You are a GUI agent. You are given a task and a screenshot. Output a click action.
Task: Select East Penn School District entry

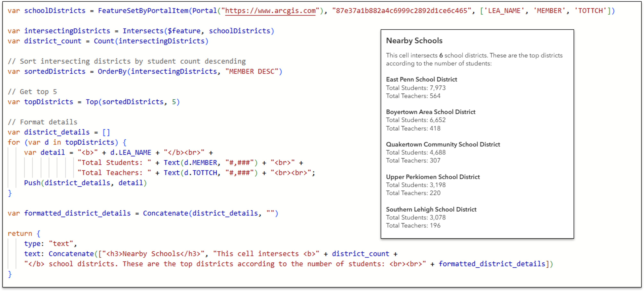click(421, 79)
